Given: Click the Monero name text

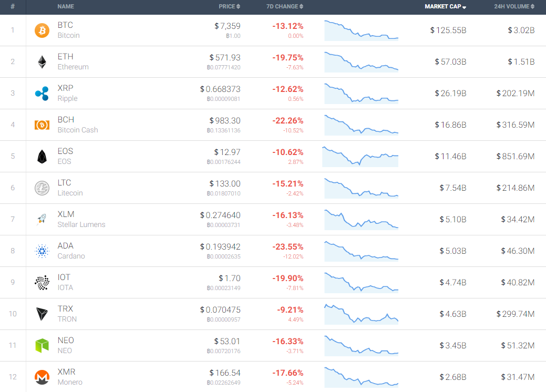Looking at the screenshot, I should click(70, 382).
